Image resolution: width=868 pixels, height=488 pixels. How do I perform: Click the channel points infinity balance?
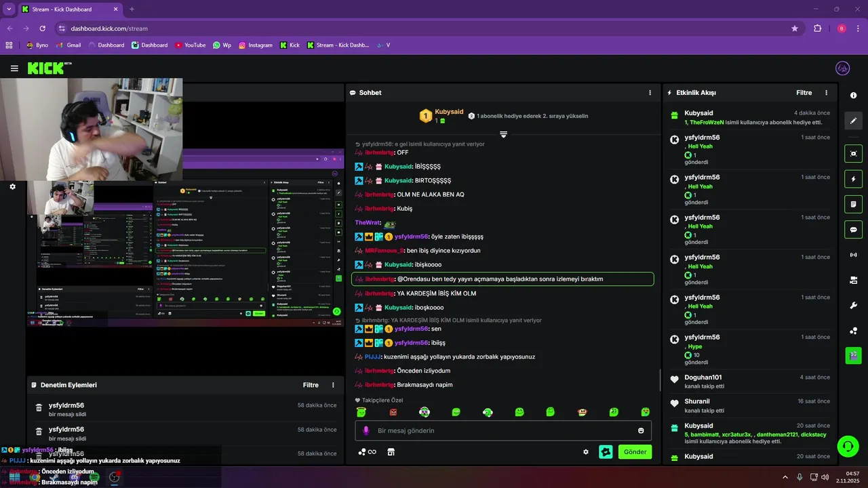(x=367, y=452)
